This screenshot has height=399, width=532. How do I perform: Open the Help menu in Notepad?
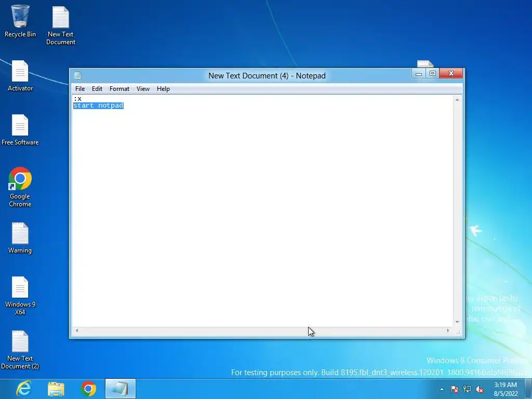point(163,88)
